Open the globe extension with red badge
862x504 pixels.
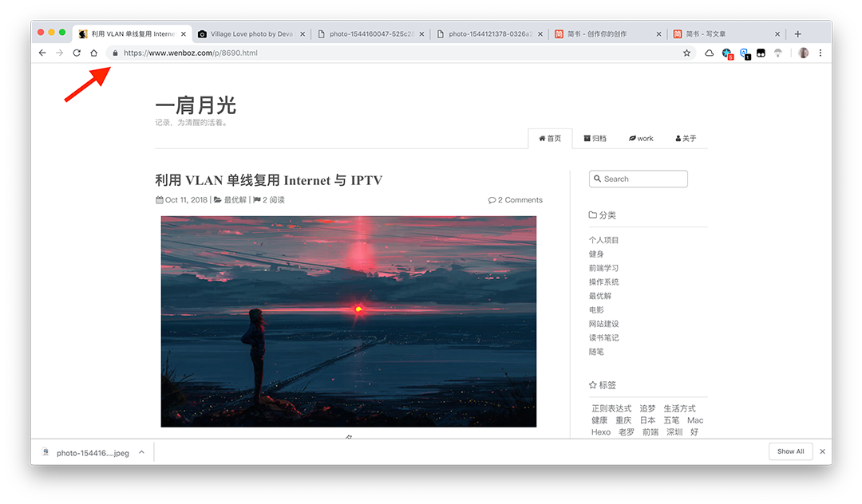[727, 53]
